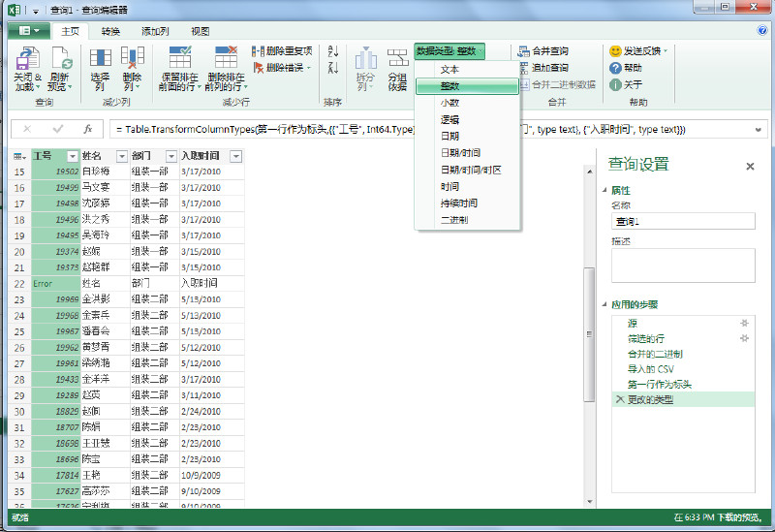Choose Logical (逻辑) data type
775x532 pixels.
tap(467, 119)
